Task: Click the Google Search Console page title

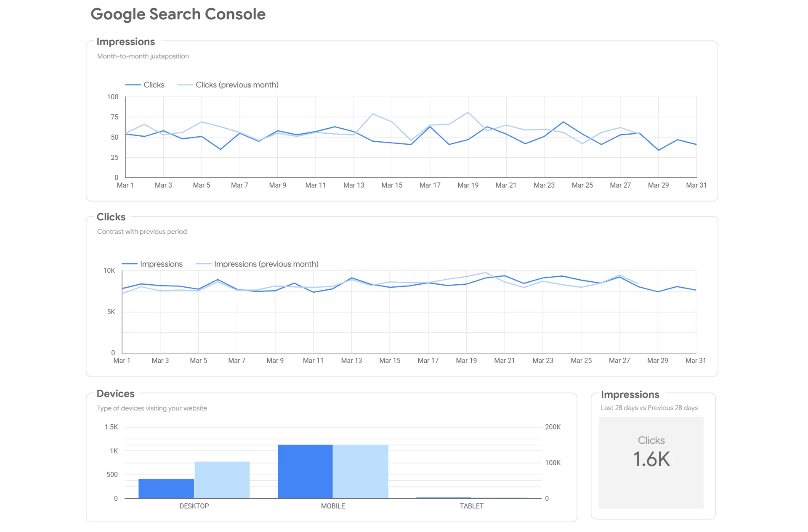Action: [178, 14]
